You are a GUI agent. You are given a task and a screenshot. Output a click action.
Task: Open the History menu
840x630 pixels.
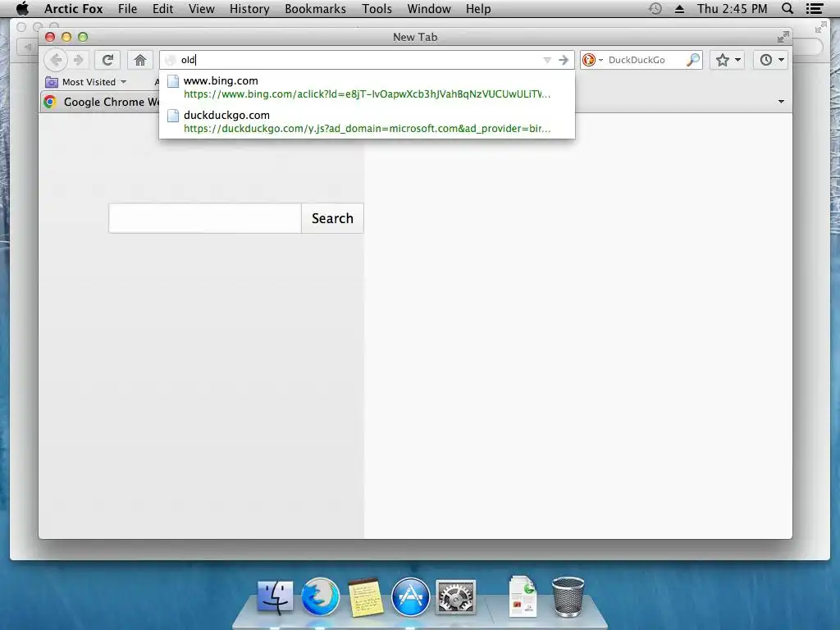(249, 8)
